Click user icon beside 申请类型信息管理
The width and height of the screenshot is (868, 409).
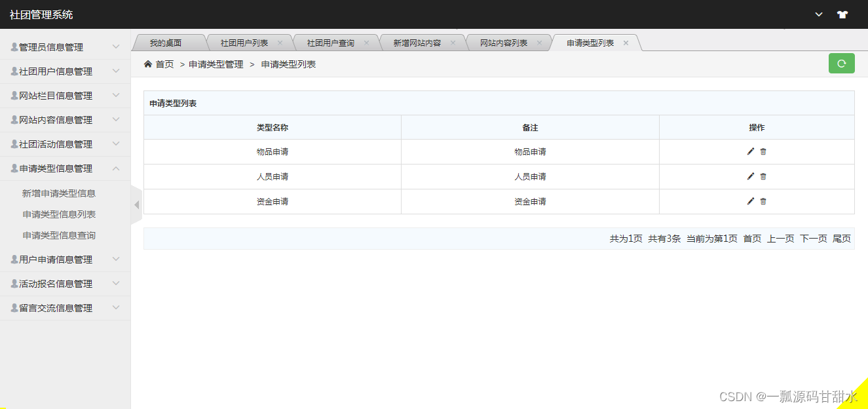pyautogui.click(x=14, y=168)
